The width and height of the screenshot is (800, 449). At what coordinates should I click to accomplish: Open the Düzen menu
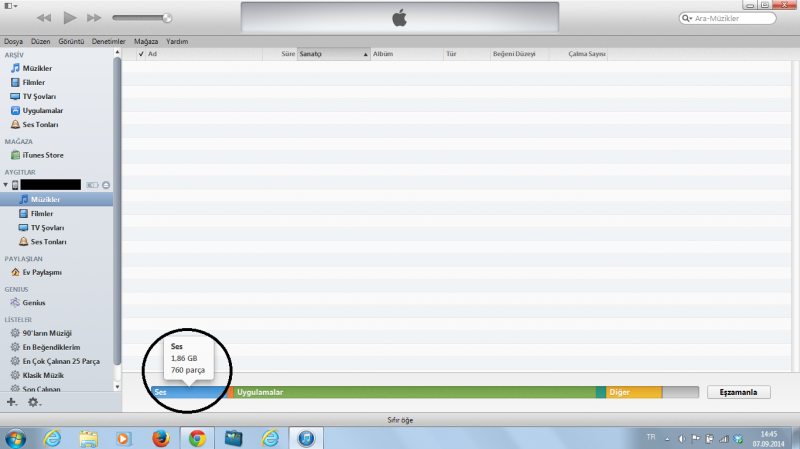click(x=40, y=41)
